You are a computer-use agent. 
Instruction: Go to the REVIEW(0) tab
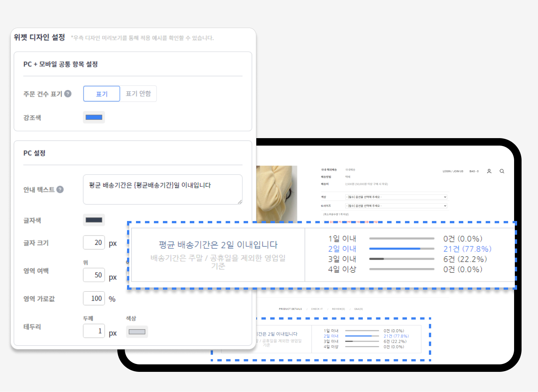click(338, 309)
